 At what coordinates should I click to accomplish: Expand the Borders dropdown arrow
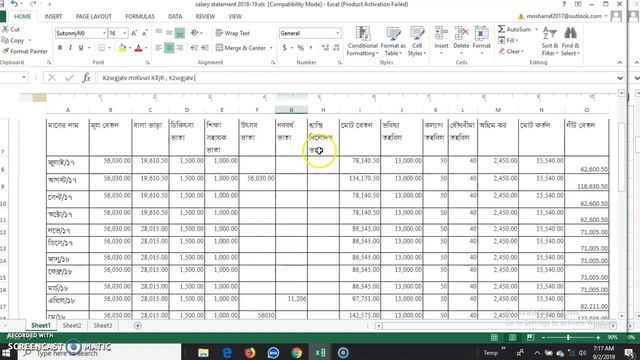click(x=109, y=48)
